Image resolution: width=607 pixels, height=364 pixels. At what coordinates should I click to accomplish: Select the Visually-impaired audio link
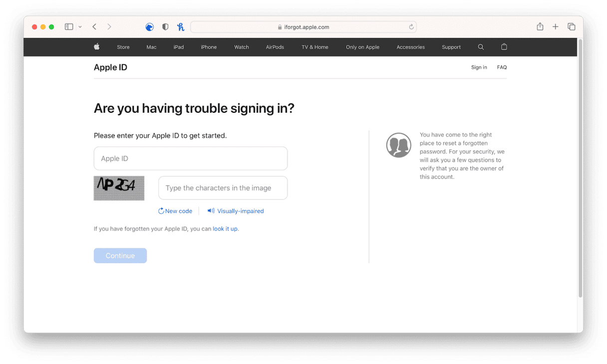click(241, 211)
